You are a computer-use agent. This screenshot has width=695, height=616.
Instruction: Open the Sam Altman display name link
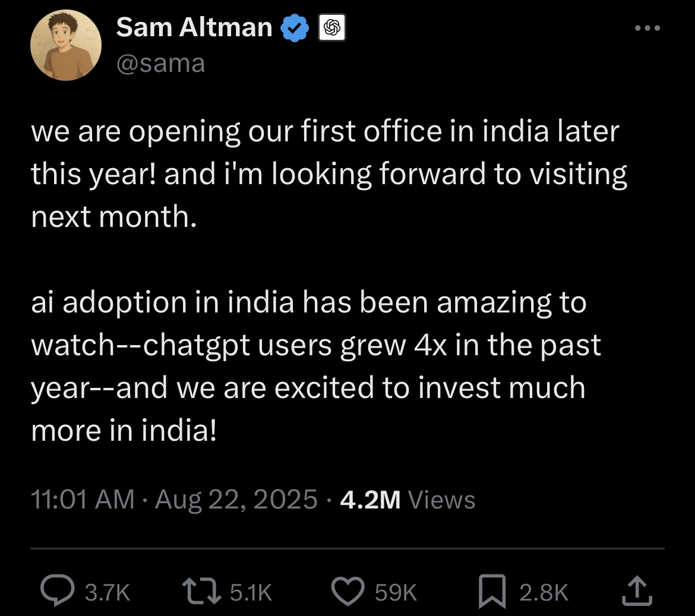point(194,27)
